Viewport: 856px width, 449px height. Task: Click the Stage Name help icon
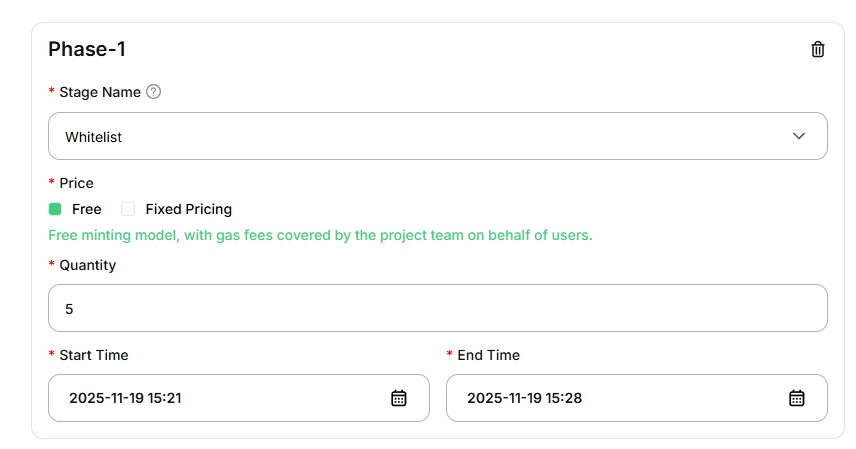[x=153, y=92]
